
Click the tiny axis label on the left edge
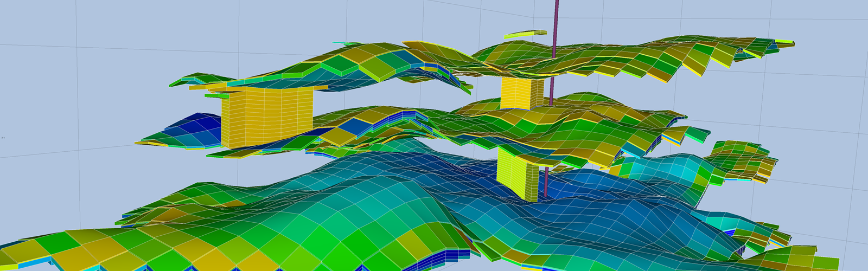click(3, 138)
